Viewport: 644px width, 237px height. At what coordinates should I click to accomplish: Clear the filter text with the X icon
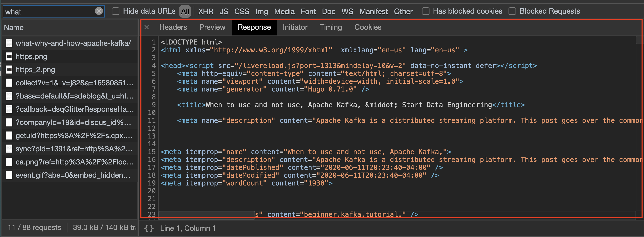pyautogui.click(x=99, y=11)
